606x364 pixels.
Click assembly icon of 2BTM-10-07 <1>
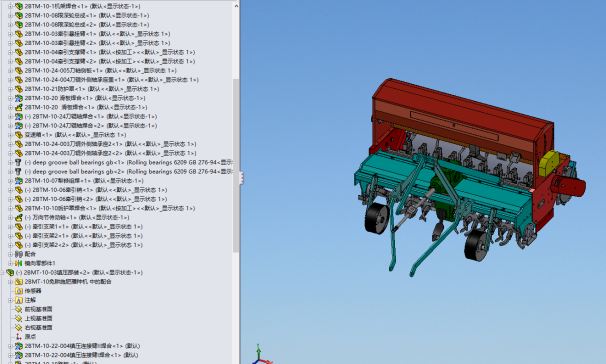(19, 181)
